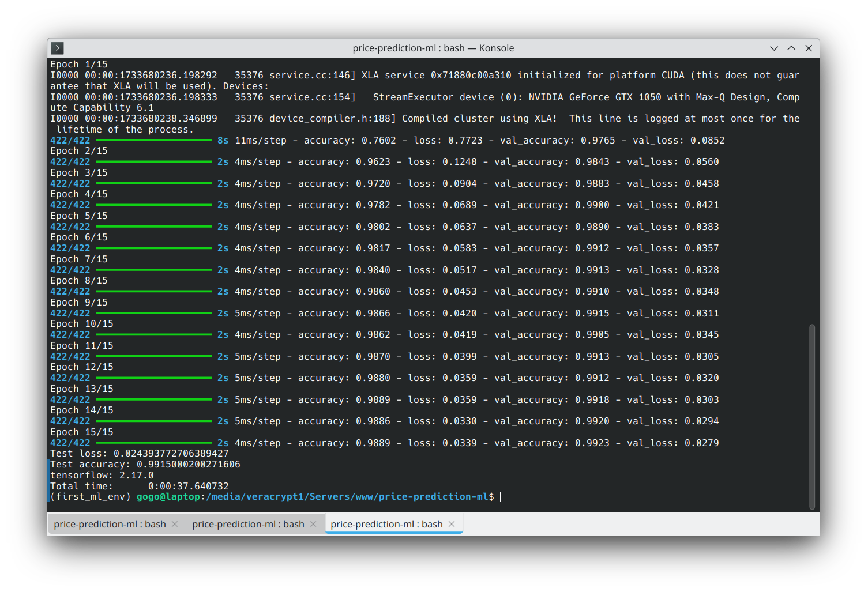Click the Konsole title bar text
Viewport: 868px width, 592px height.
433,48
